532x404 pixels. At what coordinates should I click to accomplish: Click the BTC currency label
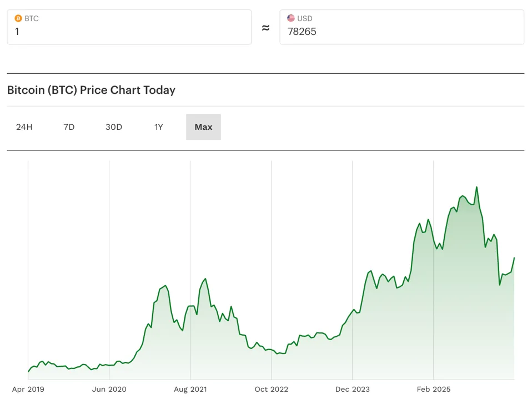(32, 19)
